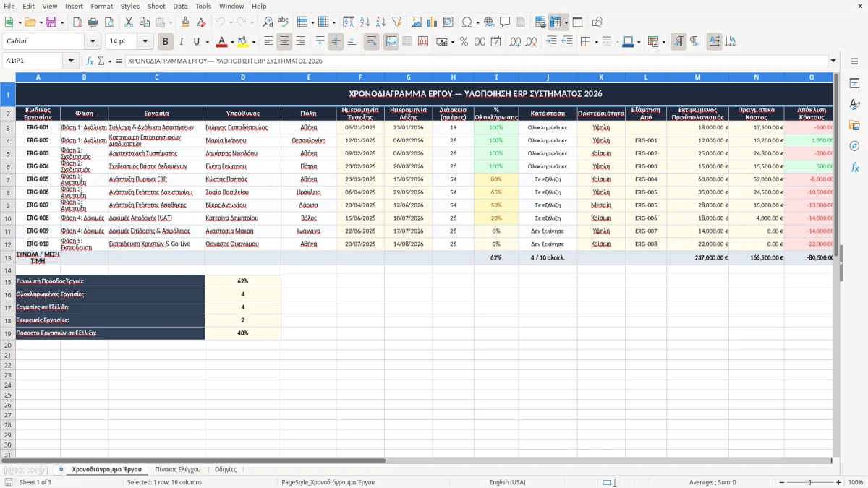This screenshot has width=868, height=488.
Task: Print the document using printer icon
Action: [x=93, y=22]
